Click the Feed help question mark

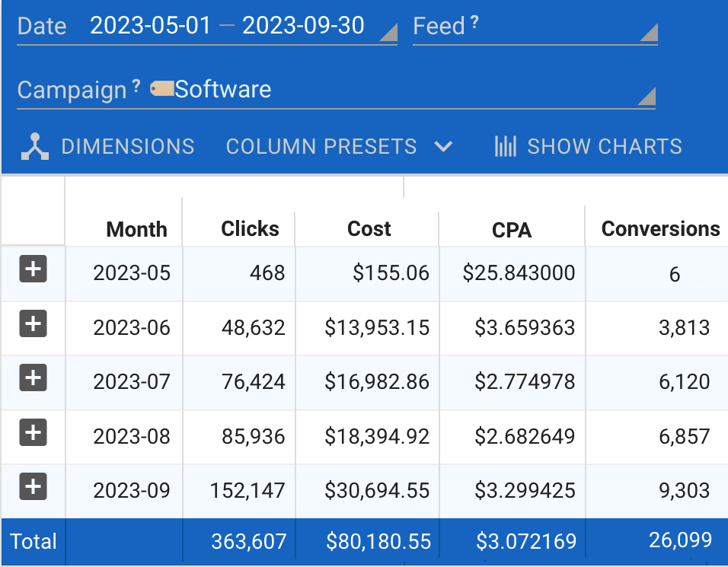click(x=474, y=24)
